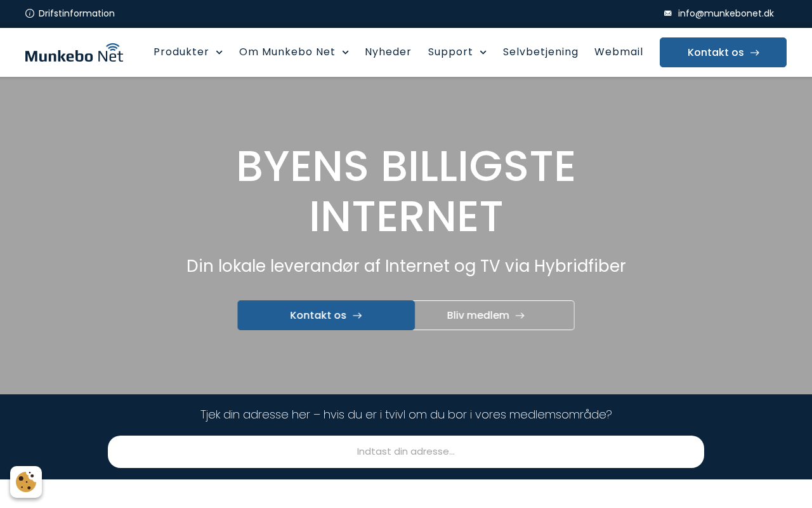Expand the Om Munkebo Net chevron
The height and width of the screenshot is (508, 812).
(346, 52)
